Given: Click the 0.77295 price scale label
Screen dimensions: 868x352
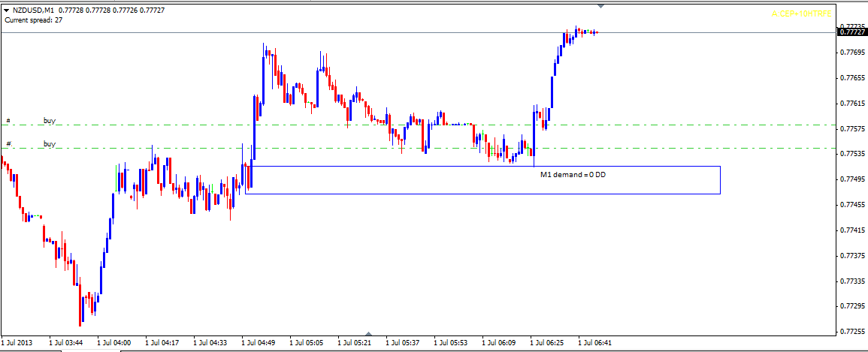Looking at the screenshot, I should click(x=852, y=306).
